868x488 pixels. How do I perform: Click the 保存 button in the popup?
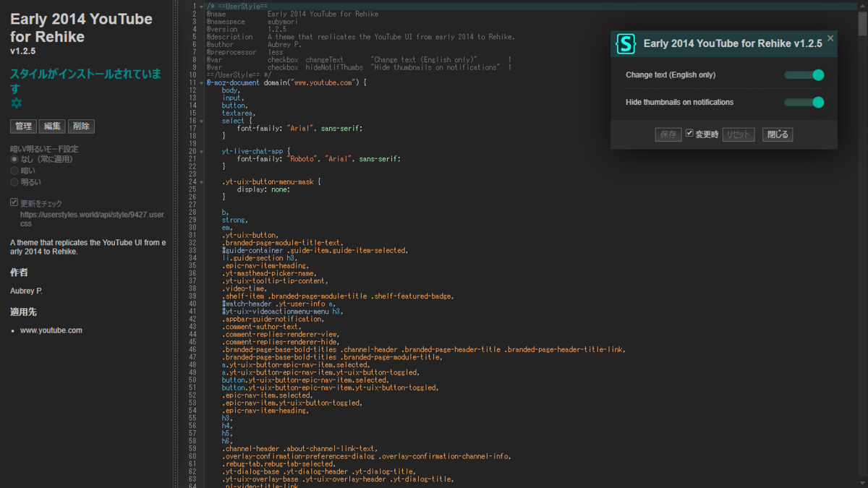point(668,134)
